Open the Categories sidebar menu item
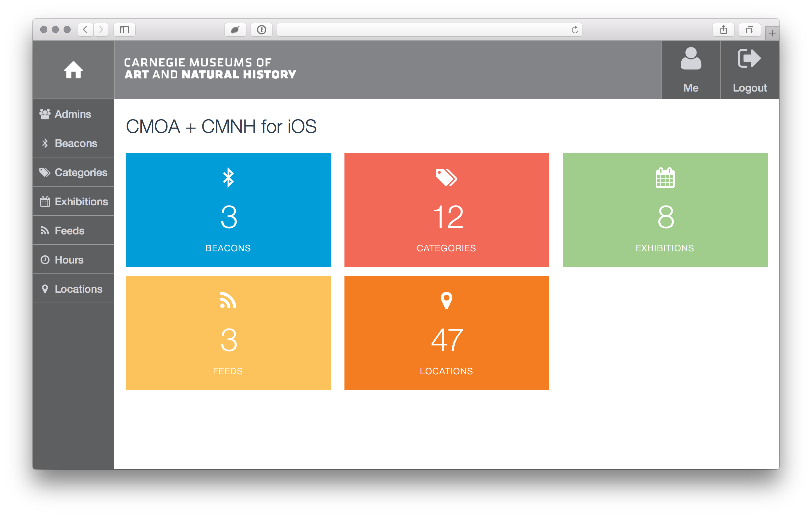The image size is (812, 516). pyautogui.click(x=73, y=172)
